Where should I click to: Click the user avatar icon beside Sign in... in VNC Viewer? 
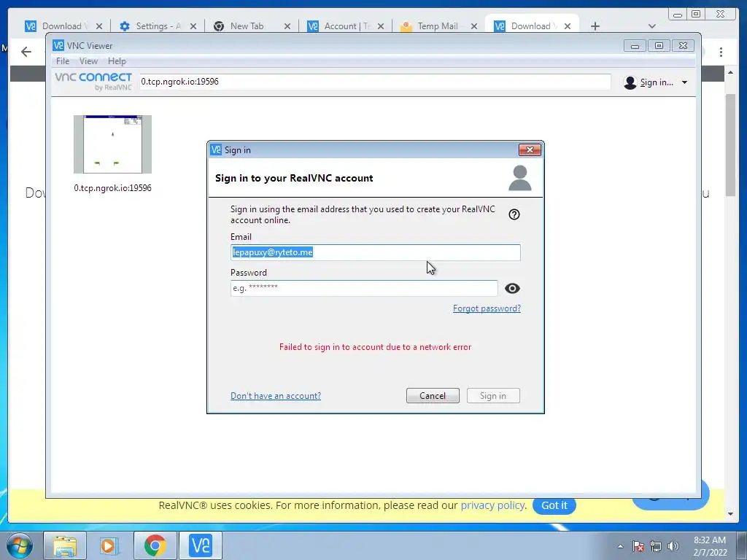[630, 82]
